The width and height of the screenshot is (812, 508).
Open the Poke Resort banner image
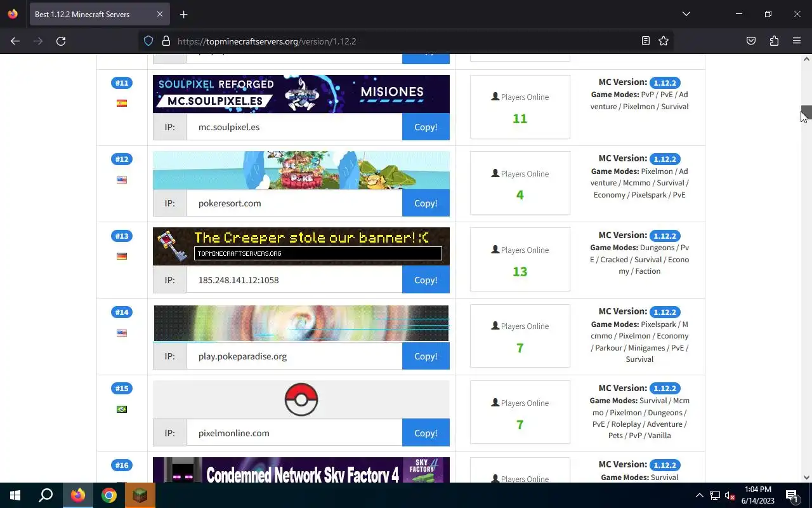pyautogui.click(x=301, y=170)
